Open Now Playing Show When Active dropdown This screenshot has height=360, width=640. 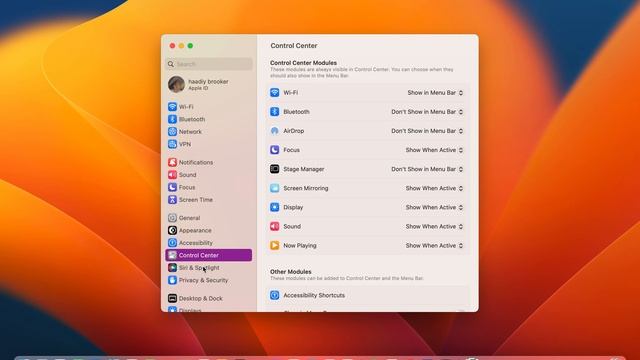434,245
